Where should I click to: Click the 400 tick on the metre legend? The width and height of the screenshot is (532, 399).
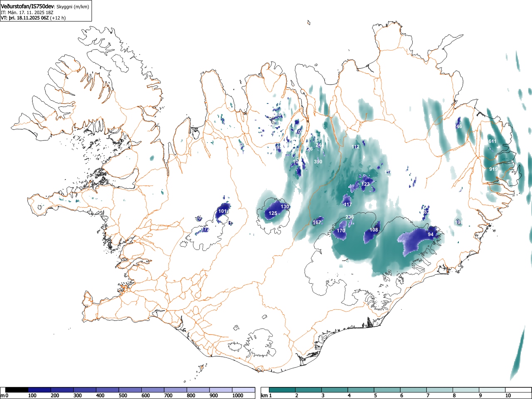tap(100, 396)
